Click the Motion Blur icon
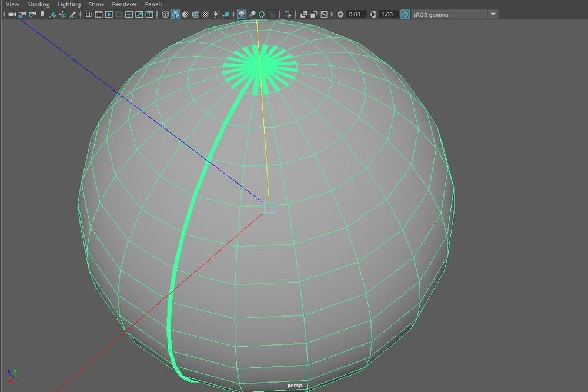588x392 pixels. coord(252,14)
